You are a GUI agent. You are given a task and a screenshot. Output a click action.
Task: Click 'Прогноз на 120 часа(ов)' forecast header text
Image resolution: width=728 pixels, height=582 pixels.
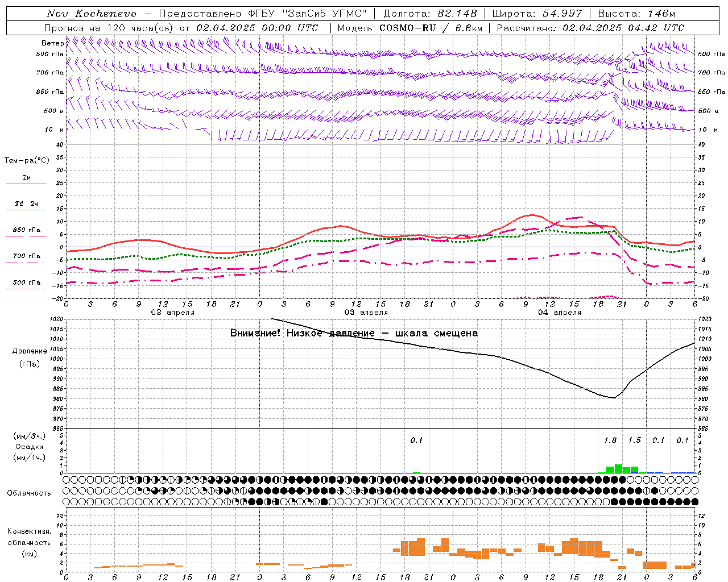point(109,28)
